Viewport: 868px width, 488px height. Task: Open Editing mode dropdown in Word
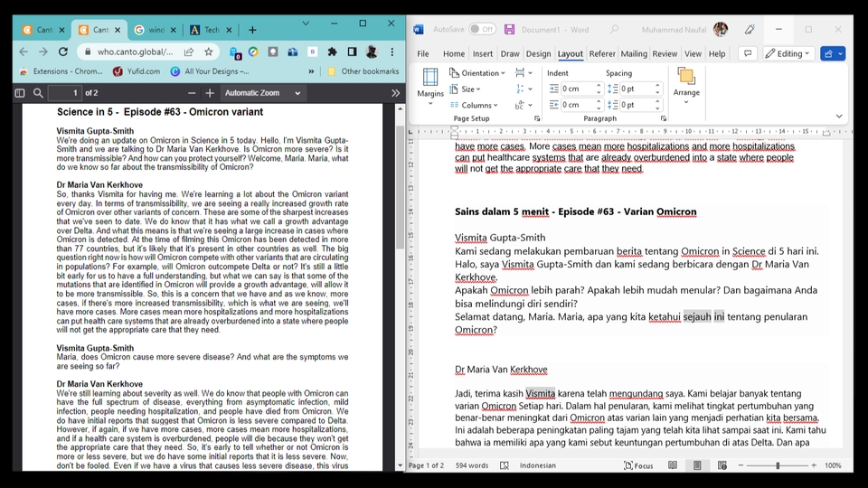click(788, 53)
